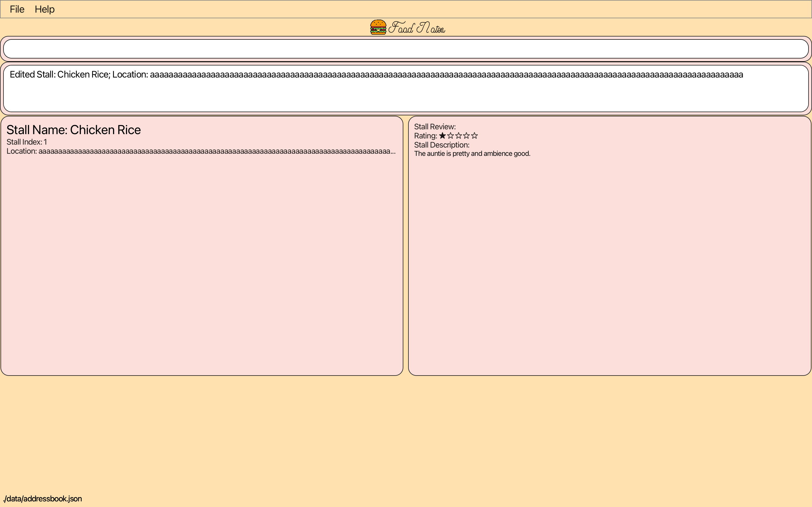Focus the empty command input box
812x507 pixels.
click(x=405, y=49)
